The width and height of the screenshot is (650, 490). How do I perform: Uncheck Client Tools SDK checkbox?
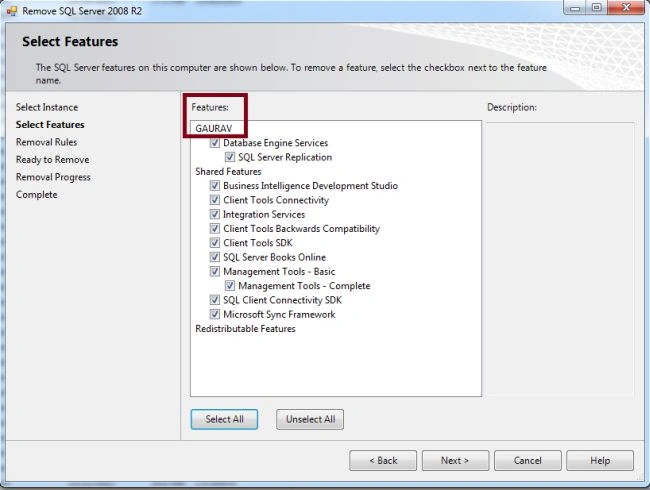[215, 243]
